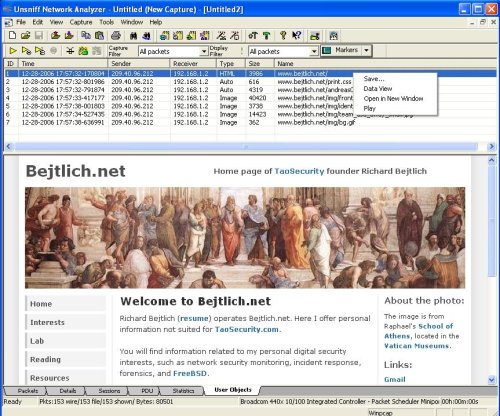Expand the Markers dropdown arrow
500x416 pixels.
pos(366,50)
